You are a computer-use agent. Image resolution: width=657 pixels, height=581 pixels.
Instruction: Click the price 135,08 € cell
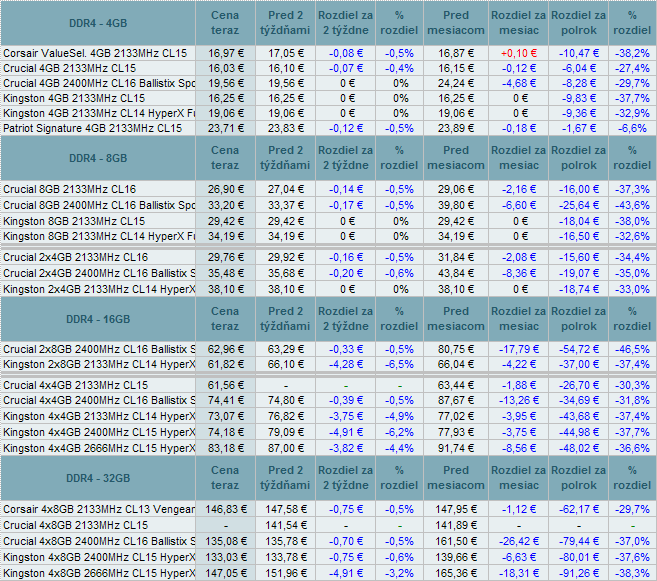pos(226,541)
